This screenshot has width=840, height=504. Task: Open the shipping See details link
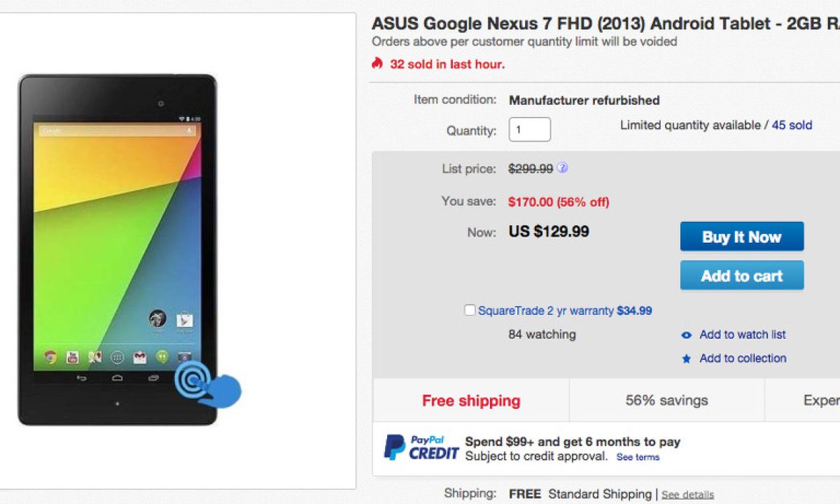point(687,495)
